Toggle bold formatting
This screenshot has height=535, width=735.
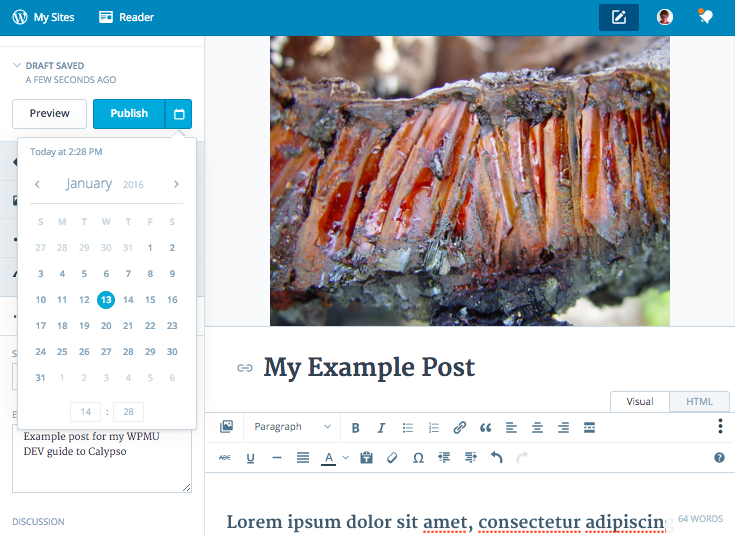(356, 428)
